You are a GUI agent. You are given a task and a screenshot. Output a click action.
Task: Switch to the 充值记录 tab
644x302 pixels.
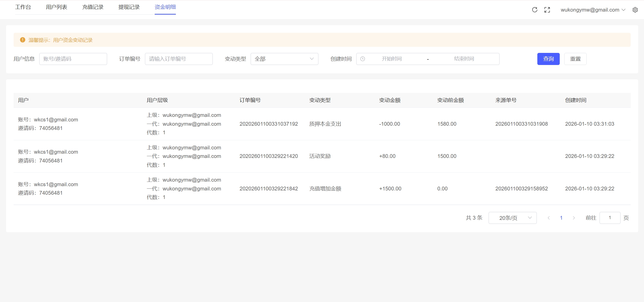point(93,7)
